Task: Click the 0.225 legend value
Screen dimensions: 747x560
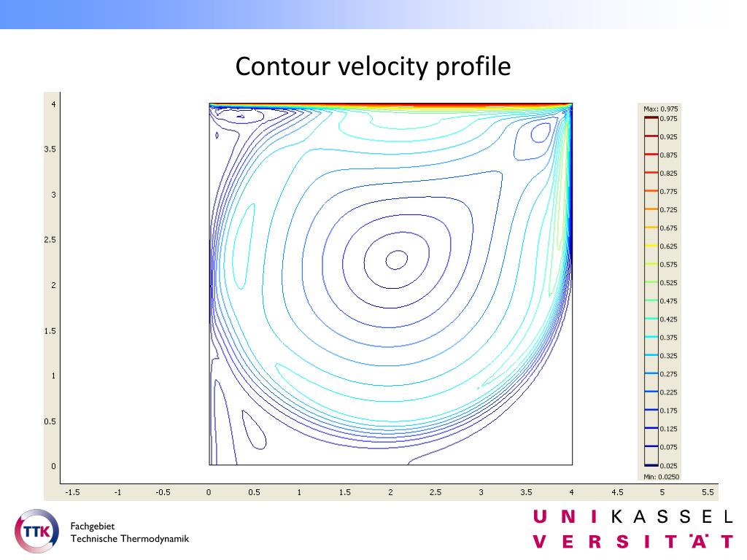Action: point(668,392)
